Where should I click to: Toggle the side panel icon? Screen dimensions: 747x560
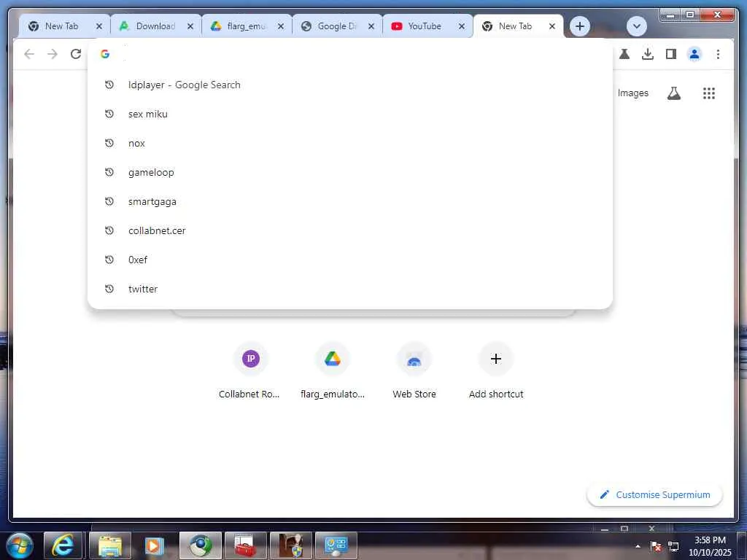[671, 54]
